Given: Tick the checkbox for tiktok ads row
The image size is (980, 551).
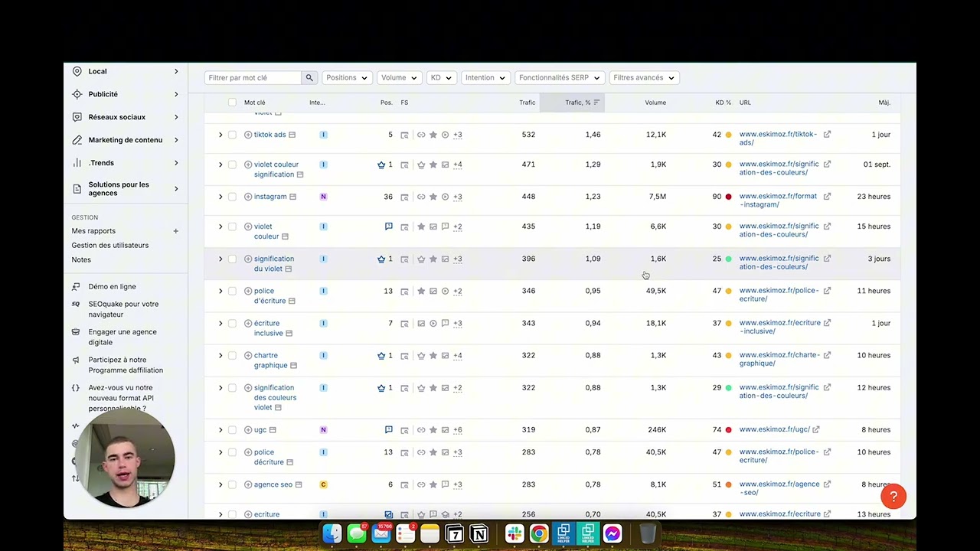Looking at the screenshot, I should (x=232, y=135).
